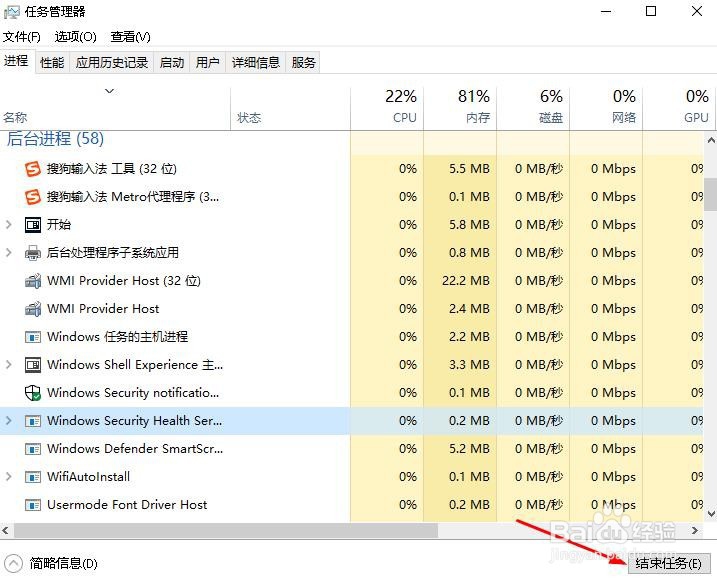Click the vertical scrollbar thumb
The width and height of the screenshot is (717, 579).
point(711,193)
